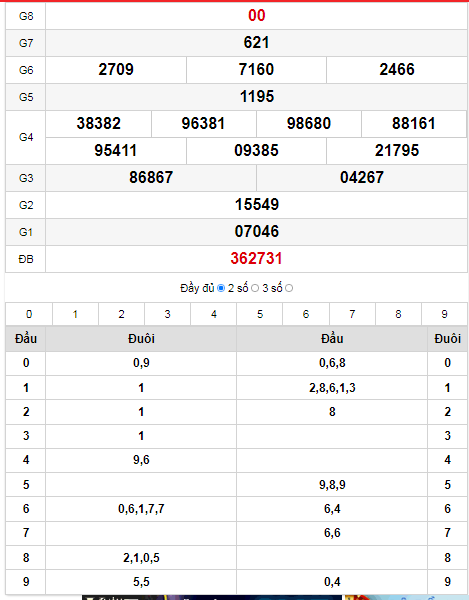Click digit filter tab 9
The image size is (469, 600).
pyautogui.click(x=444, y=314)
